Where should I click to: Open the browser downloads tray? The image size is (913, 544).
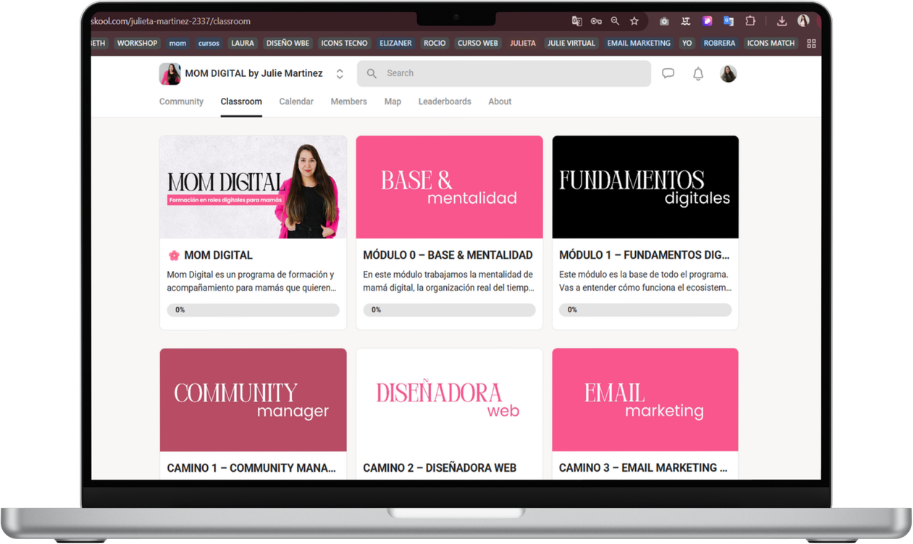(x=781, y=21)
